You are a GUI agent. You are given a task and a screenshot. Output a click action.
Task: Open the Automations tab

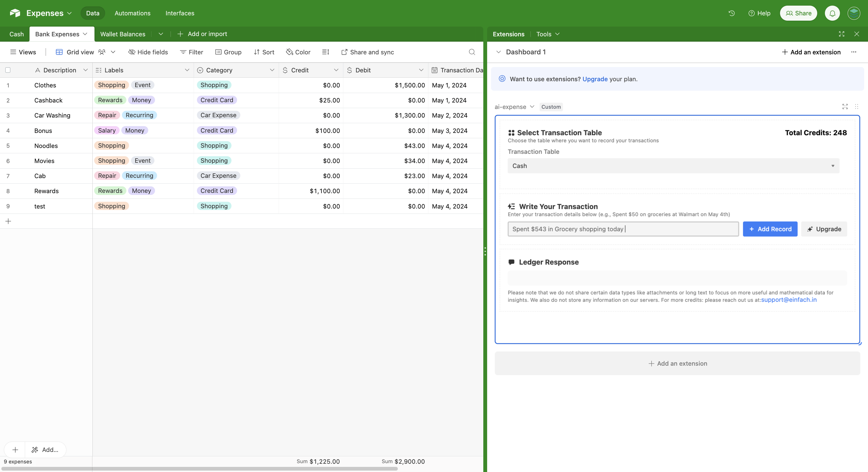click(133, 13)
